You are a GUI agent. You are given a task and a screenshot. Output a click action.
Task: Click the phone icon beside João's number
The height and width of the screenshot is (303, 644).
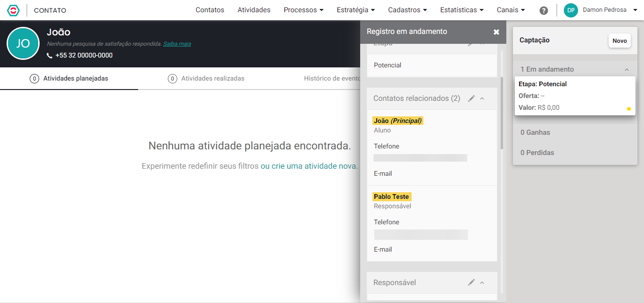(x=50, y=56)
